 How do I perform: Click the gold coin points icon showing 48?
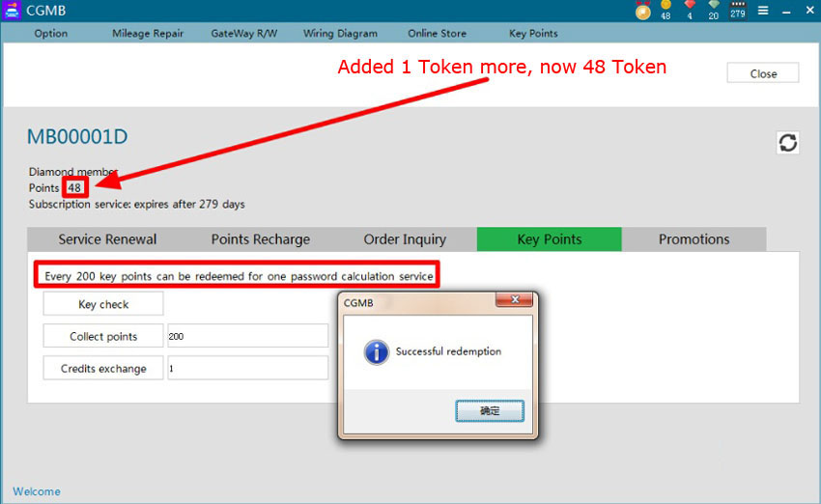pos(665,10)
